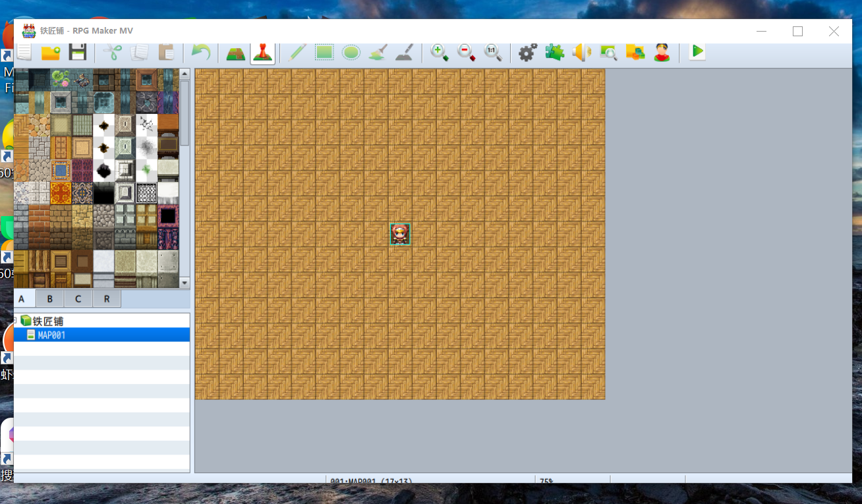Zoom in on the map
This screenshot has height=504, width=862.
pos(440,52)
